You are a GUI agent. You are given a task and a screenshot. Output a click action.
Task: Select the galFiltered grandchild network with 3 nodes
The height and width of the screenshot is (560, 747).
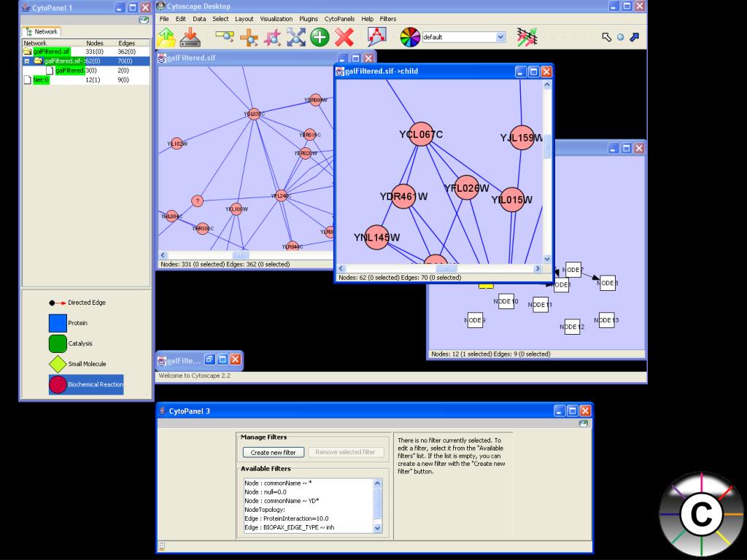86,71
